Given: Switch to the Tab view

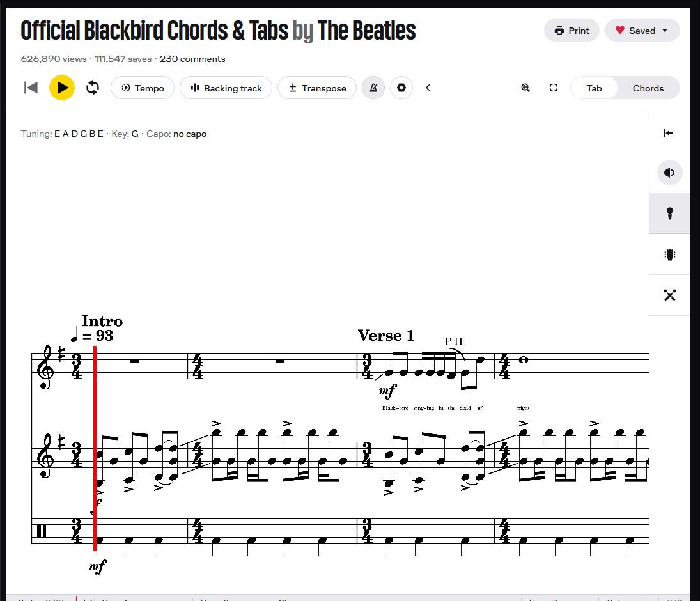Looking at the screenshot, I should pos(594,88).
